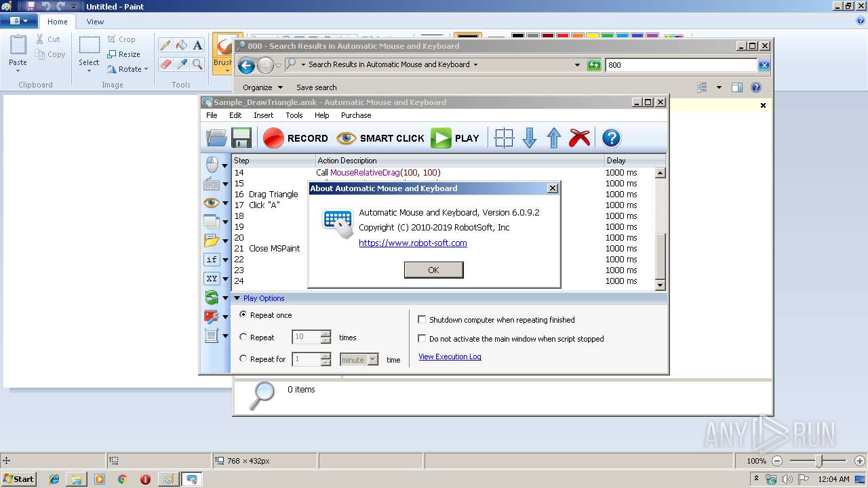Click OK in the About dialog
Viewport: 868px width, 488px height.
pos(433,270)
